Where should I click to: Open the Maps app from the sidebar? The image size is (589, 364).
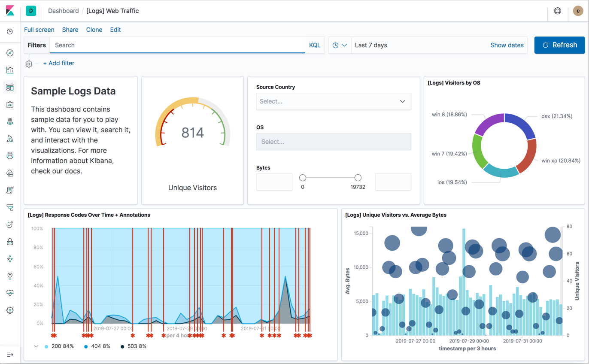click(x=9, y=121)
